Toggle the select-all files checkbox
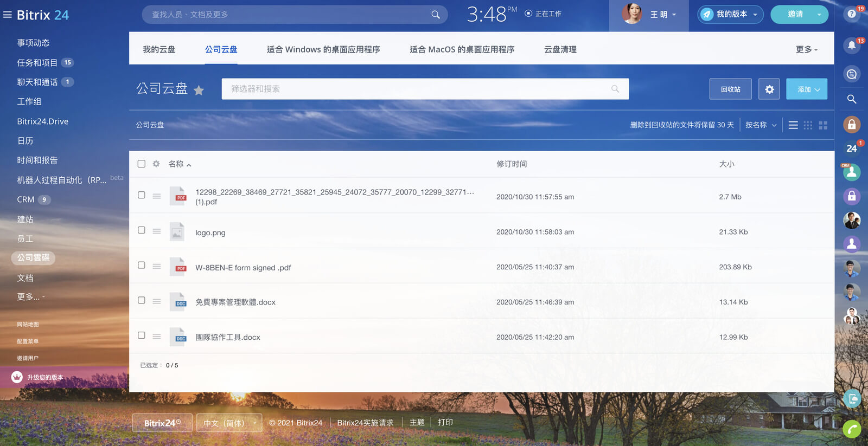 click(x=142, y=164)
